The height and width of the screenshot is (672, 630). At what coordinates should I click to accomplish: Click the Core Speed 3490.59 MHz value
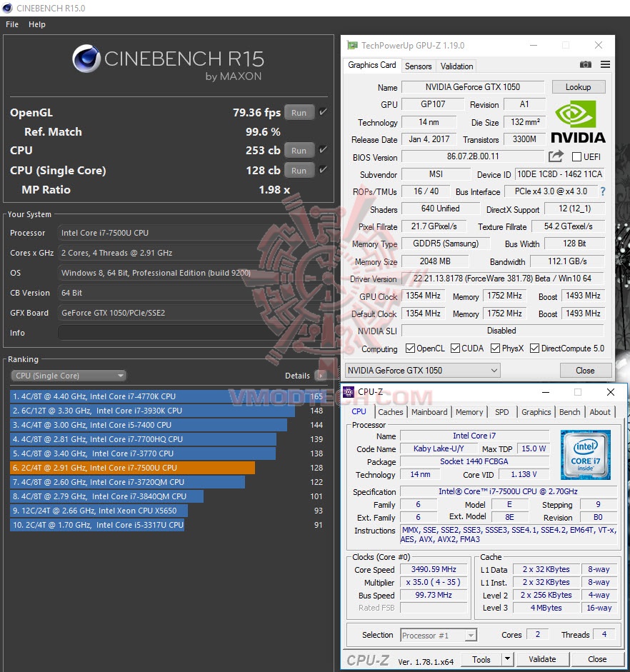click(x=434, y=569)
